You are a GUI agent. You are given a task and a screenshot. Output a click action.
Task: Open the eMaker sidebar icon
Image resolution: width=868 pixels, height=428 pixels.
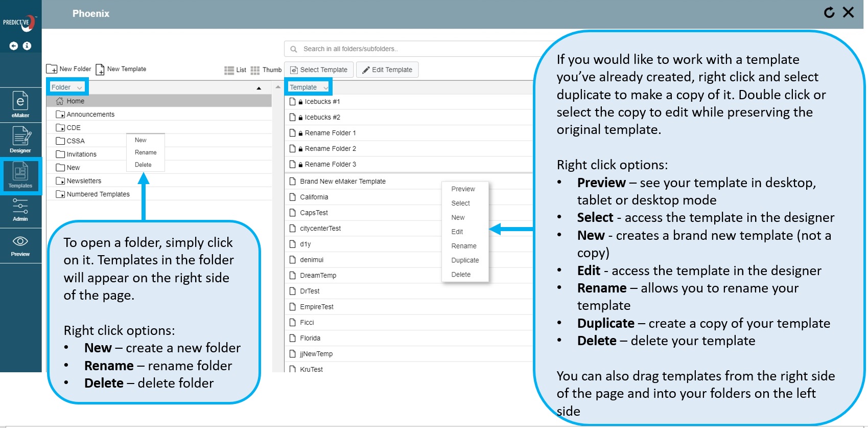pos(20,104)
